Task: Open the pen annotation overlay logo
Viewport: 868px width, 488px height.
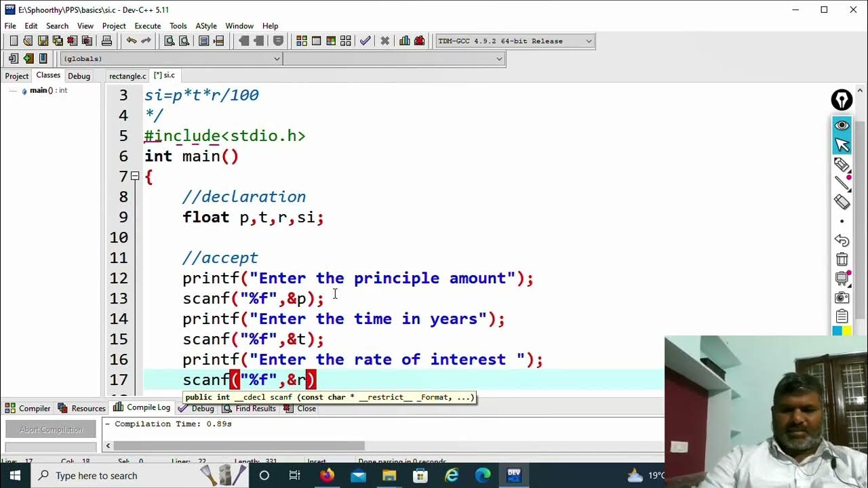Action: pyautogui.click(x=842, y=100)
